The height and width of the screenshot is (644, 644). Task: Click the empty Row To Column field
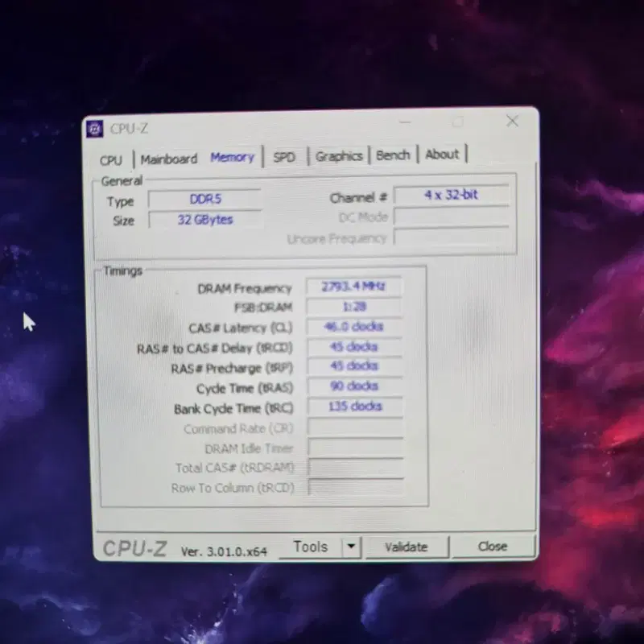point(357,487)
